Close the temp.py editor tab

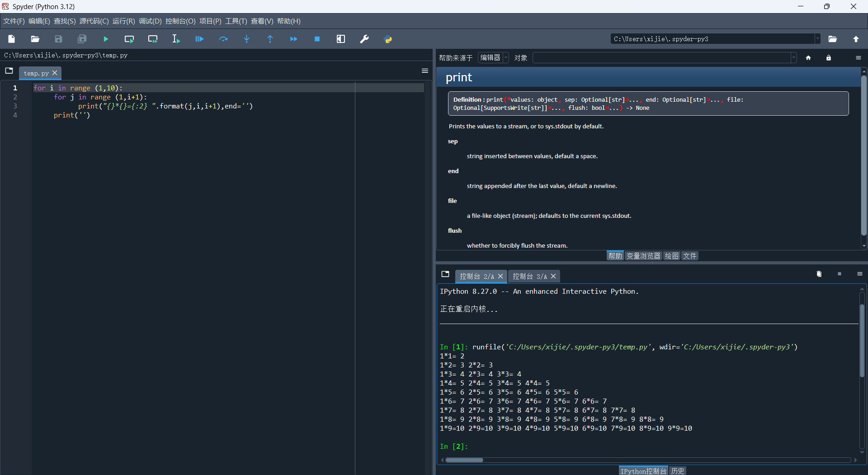pos(55,73)
